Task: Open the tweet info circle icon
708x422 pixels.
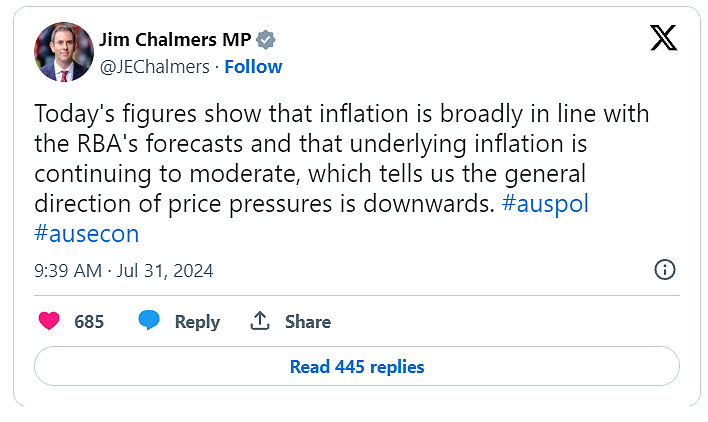Action: (x=665, y=270)
